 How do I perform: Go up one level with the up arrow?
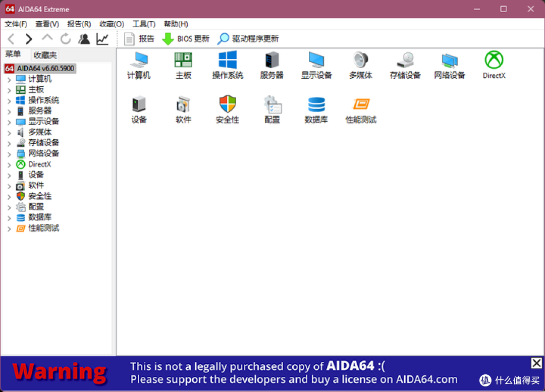[47, 37]
